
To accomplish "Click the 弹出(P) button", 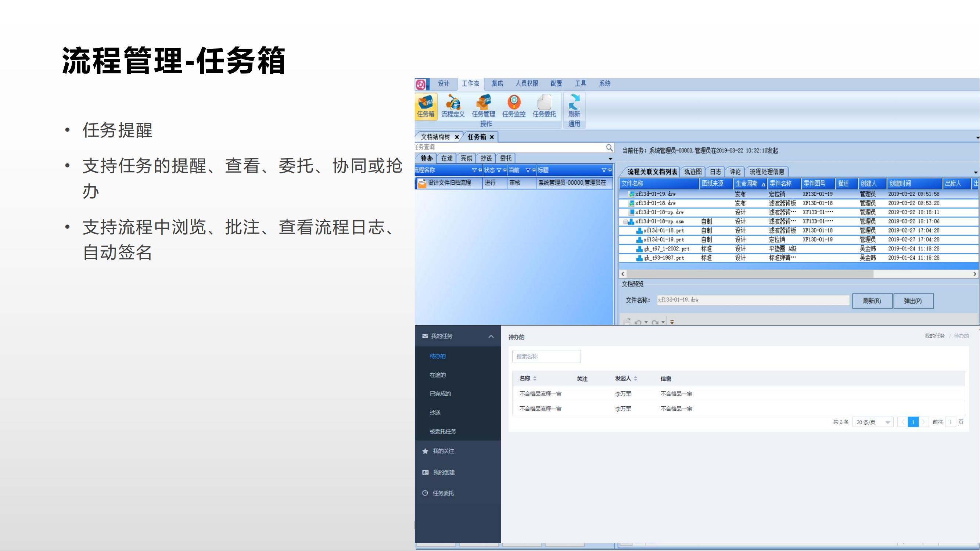I will pos(913,301).
